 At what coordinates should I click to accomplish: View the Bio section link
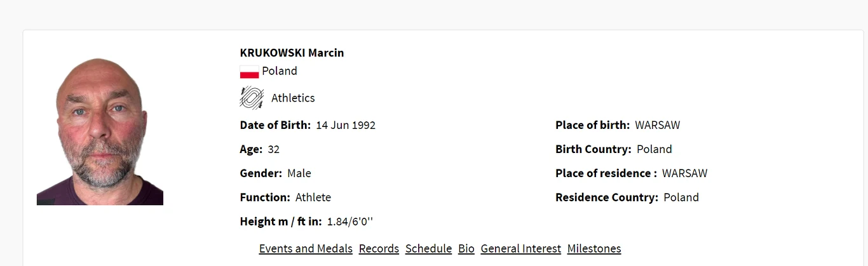pyautogui.click(x=466, y=249)
